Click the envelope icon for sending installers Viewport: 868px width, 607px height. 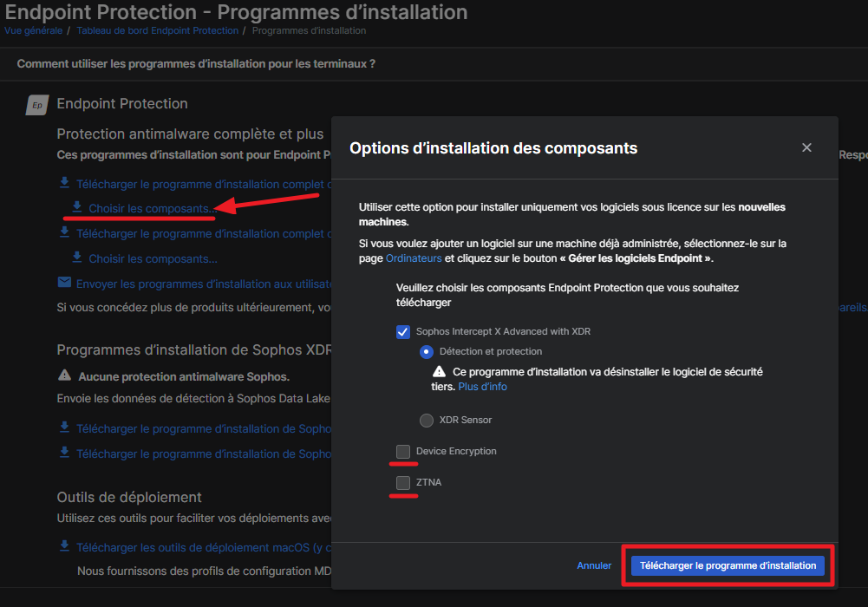pos(64,283)
